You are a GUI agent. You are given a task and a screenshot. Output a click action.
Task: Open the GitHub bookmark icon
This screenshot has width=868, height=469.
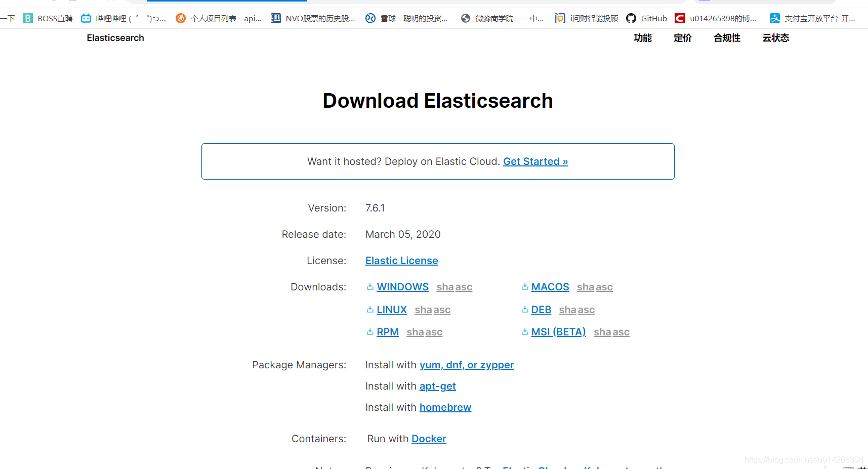pyautogui.click(x=631, y=18)
